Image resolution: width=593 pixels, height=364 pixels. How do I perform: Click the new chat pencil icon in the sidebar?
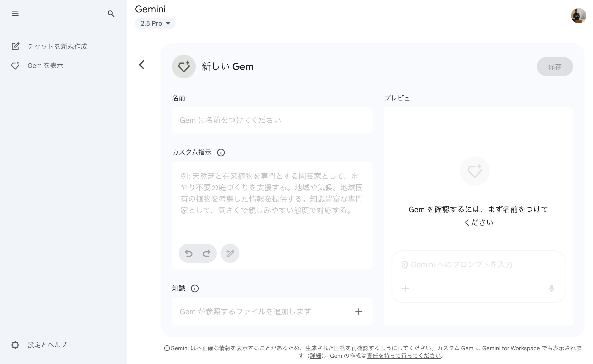pos(15,46)
